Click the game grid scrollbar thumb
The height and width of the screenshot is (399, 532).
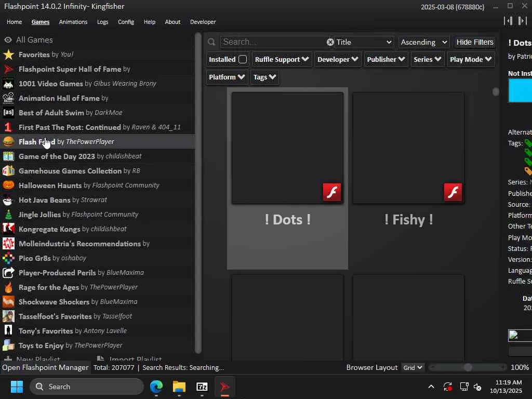(496, 91)
